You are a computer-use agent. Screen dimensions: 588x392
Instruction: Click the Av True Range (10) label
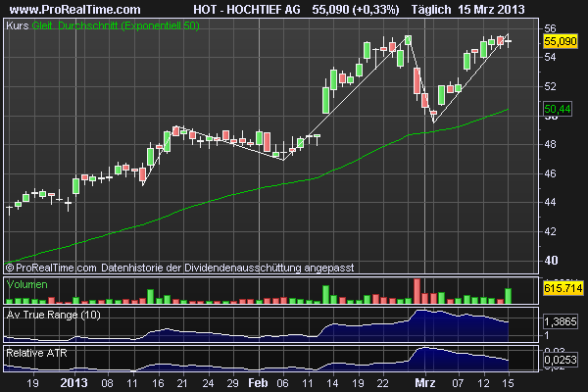click(53, 315)
